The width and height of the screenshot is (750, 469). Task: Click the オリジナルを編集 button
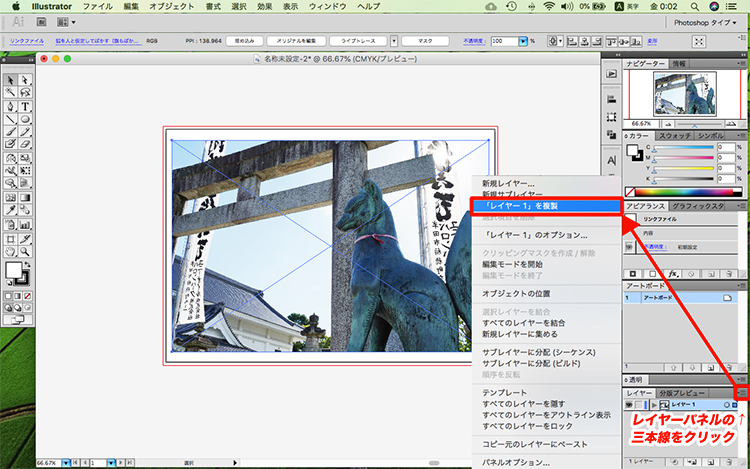pyautogui.click(x=297, y=41)
